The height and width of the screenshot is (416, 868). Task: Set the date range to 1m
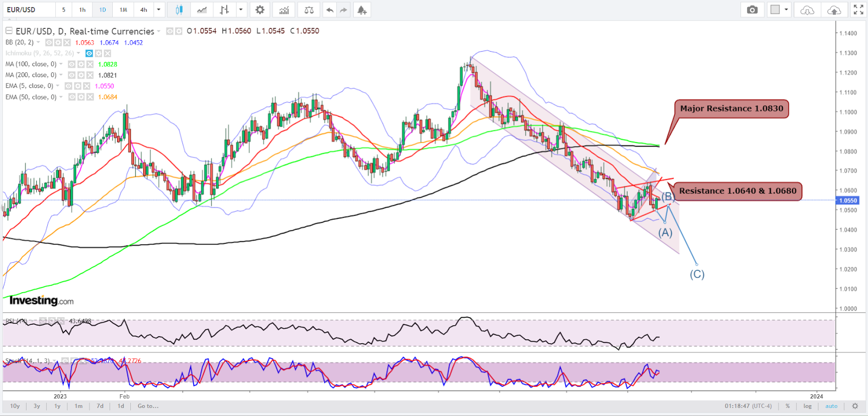(79, 406)
